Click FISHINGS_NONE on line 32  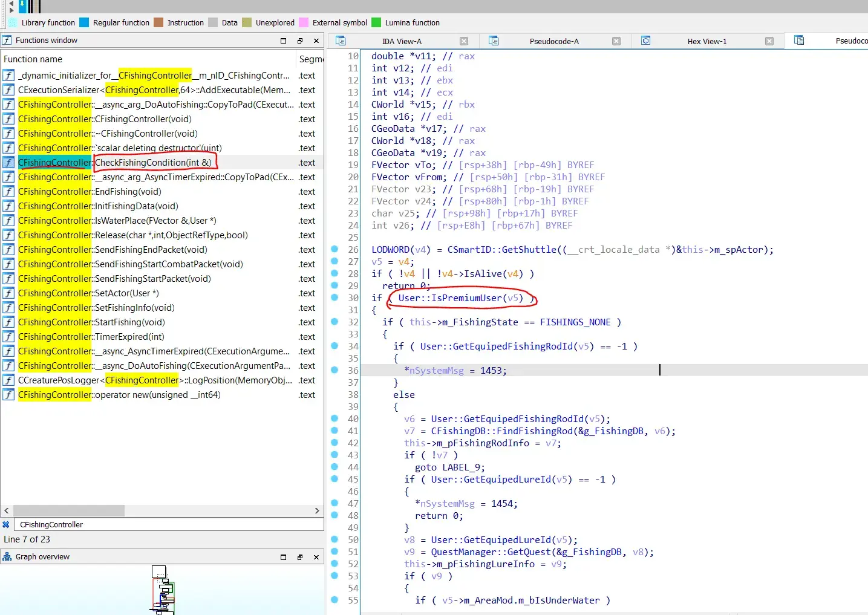click(x=575, y=322)
